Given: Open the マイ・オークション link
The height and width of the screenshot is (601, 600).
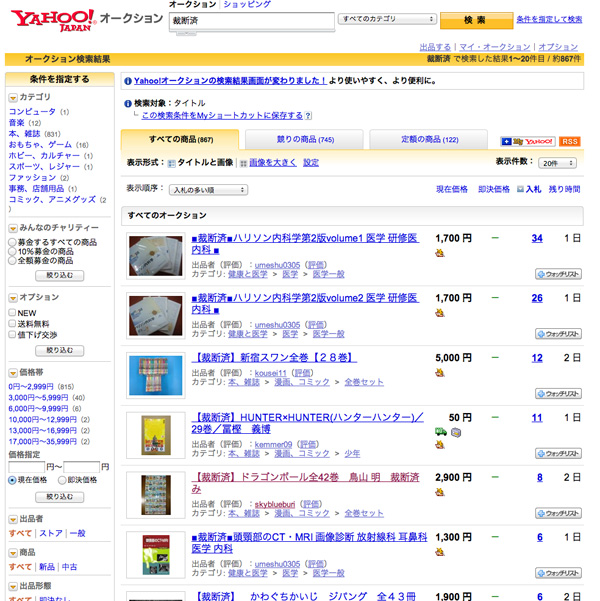Looking at the screenshot, I should point(495,47).
